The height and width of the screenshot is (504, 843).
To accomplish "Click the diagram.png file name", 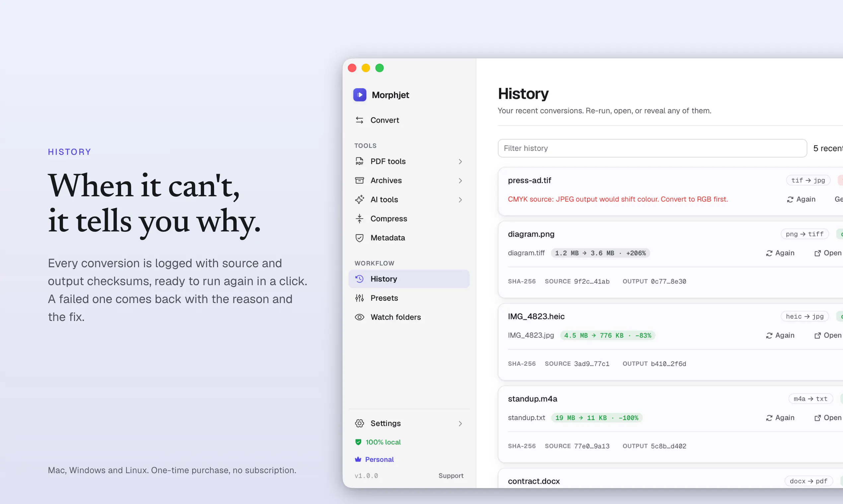I will 531,234.
